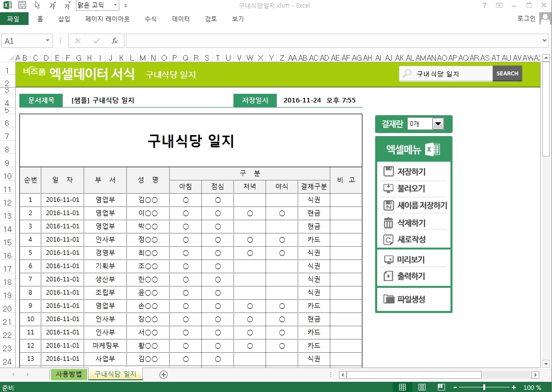Click the 100 % zoom level text
The image size is (552, 392).
[532, 387]
